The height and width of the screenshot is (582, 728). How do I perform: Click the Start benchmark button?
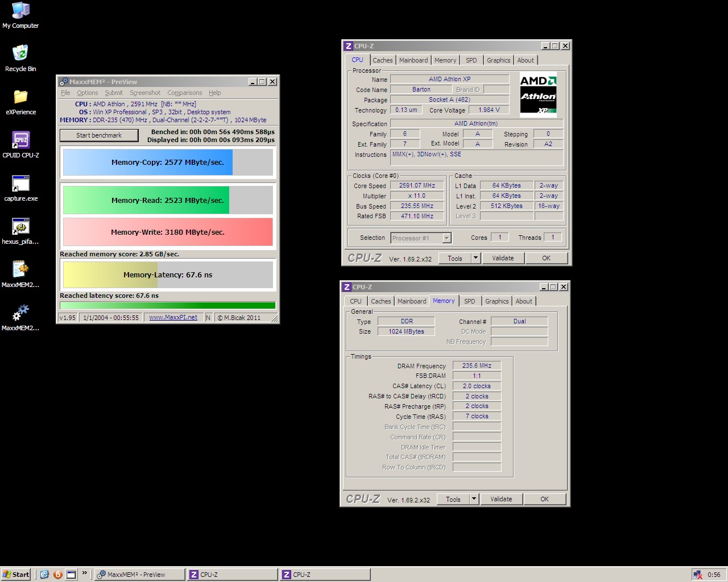[99, 135]
